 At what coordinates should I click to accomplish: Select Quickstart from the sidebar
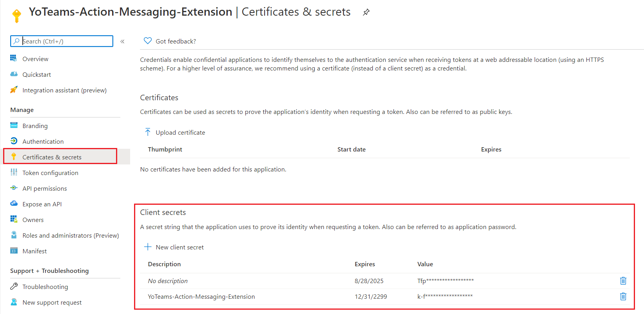point(36,74)
